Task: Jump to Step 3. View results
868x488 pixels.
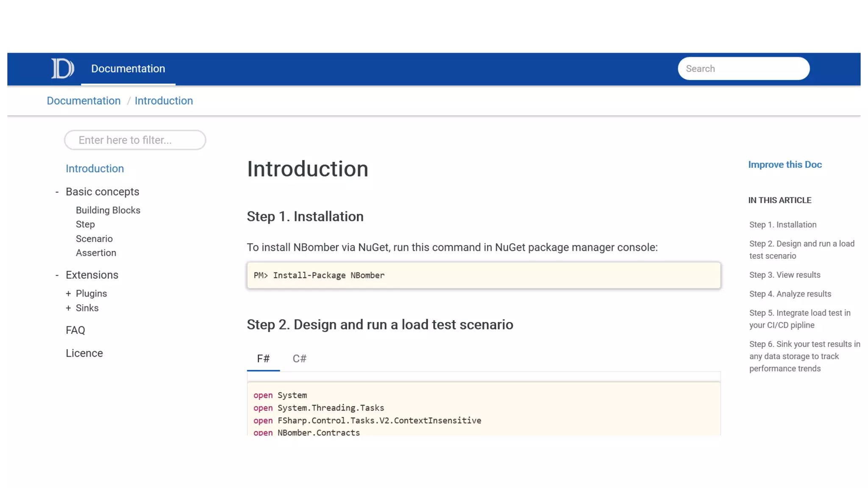Action: 785,275
